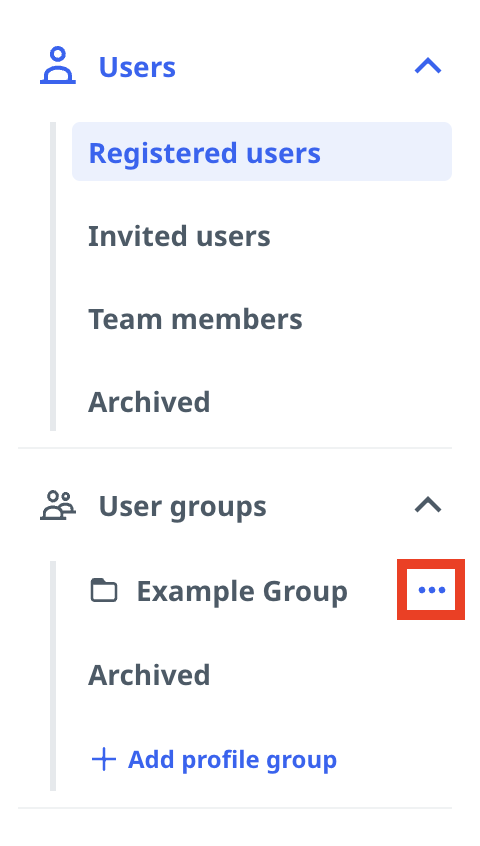Open Archived under User groups
The height and width of the screenshot is (846, 480).
(x=149, y=676)
